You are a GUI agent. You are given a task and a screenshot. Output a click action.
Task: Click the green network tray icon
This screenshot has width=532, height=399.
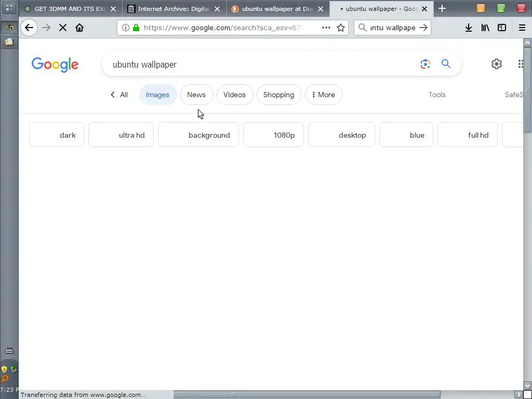point(14,369)
